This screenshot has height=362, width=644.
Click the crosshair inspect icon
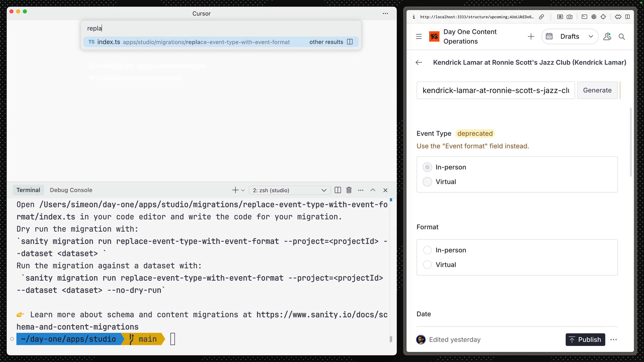(603, 17)
